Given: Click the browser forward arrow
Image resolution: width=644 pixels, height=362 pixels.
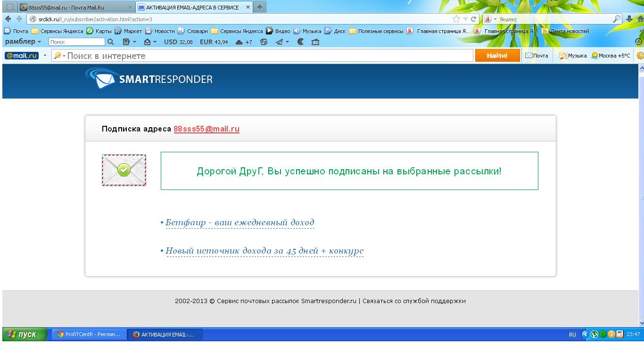Looking at the screenshot, I should [x=19, y=19].
